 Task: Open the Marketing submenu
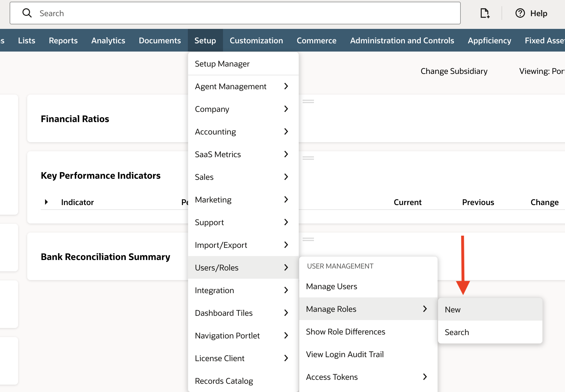click(x=243, y=200)
